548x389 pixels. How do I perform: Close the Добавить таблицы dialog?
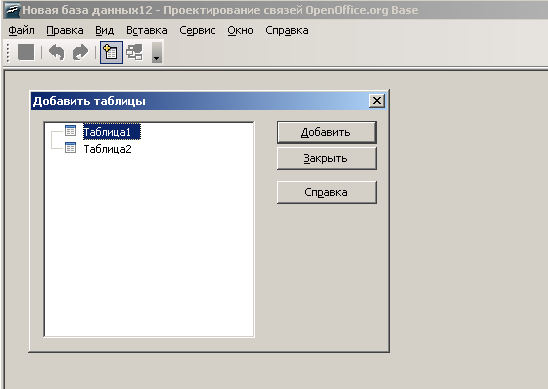(x=377, y=101)
